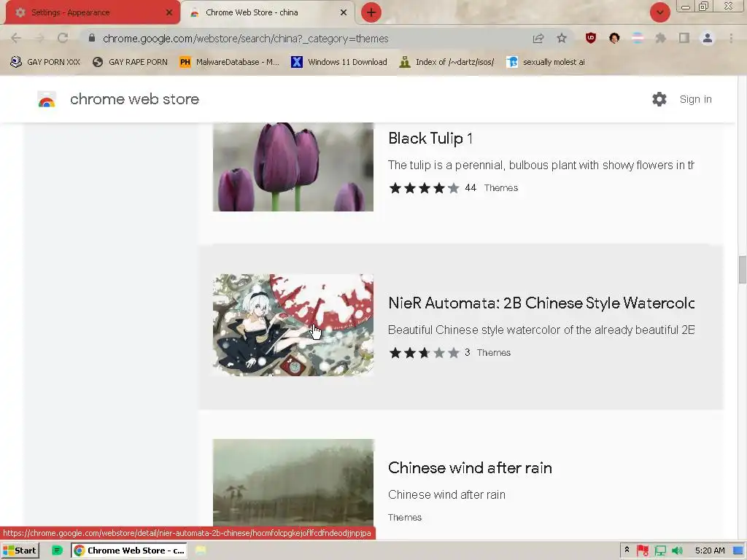Bookmark this page with the star icon
This screenshot has height=560, width=747.
[x=562, y=38]
